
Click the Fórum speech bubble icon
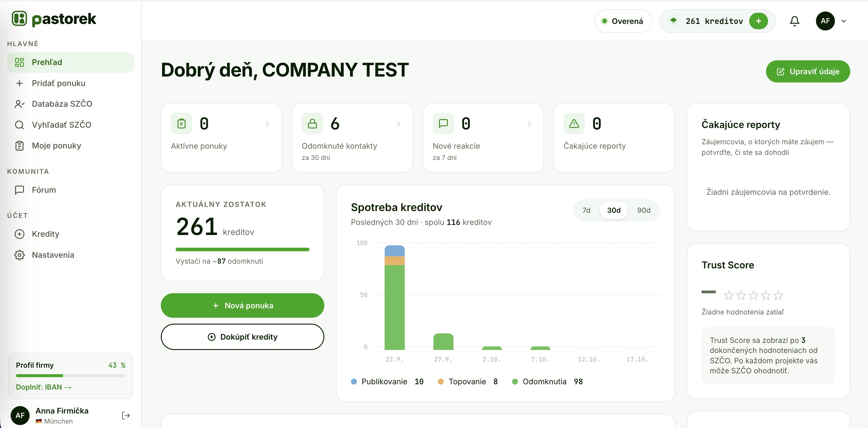(20, 190)
